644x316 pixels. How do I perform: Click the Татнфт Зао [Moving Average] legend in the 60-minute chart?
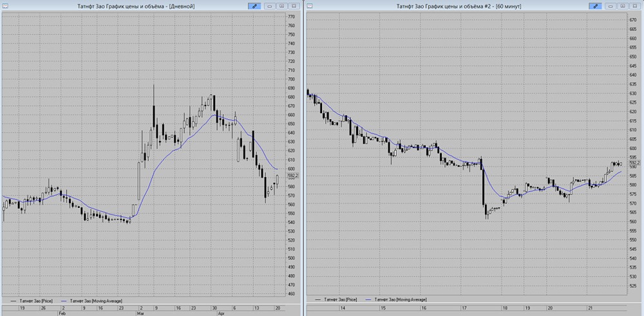tap(395, 299)
